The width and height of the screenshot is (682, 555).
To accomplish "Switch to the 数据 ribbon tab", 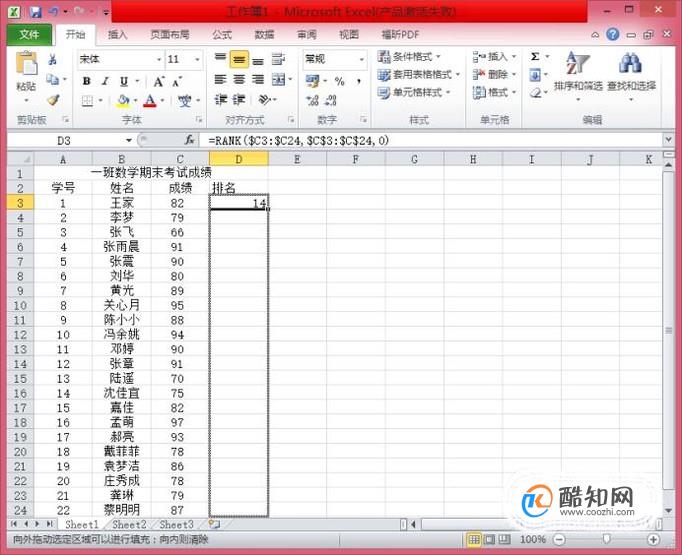I will tap(264, 35).
